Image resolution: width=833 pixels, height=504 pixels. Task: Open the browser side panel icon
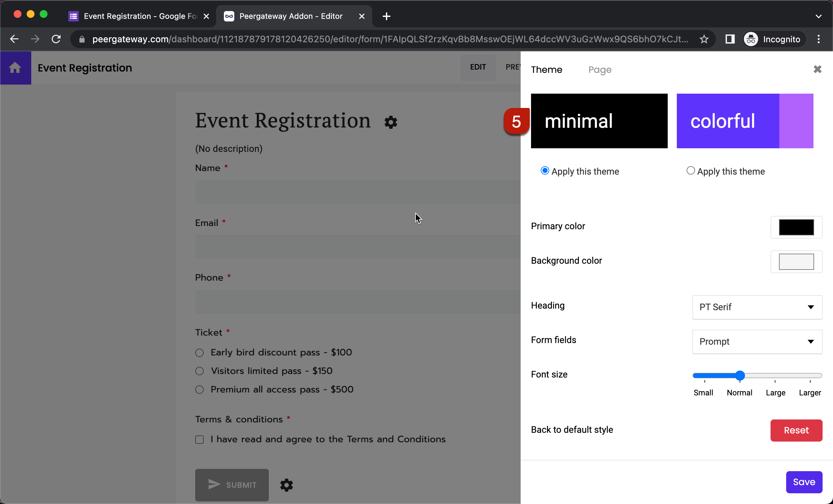tap(730, 39)
